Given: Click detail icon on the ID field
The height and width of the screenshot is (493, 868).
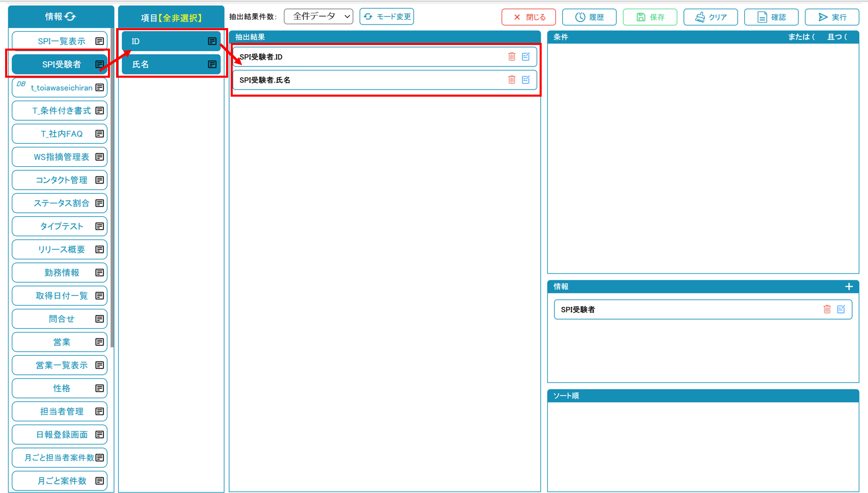Looking at the screenshot, I should tap(212, 41).
